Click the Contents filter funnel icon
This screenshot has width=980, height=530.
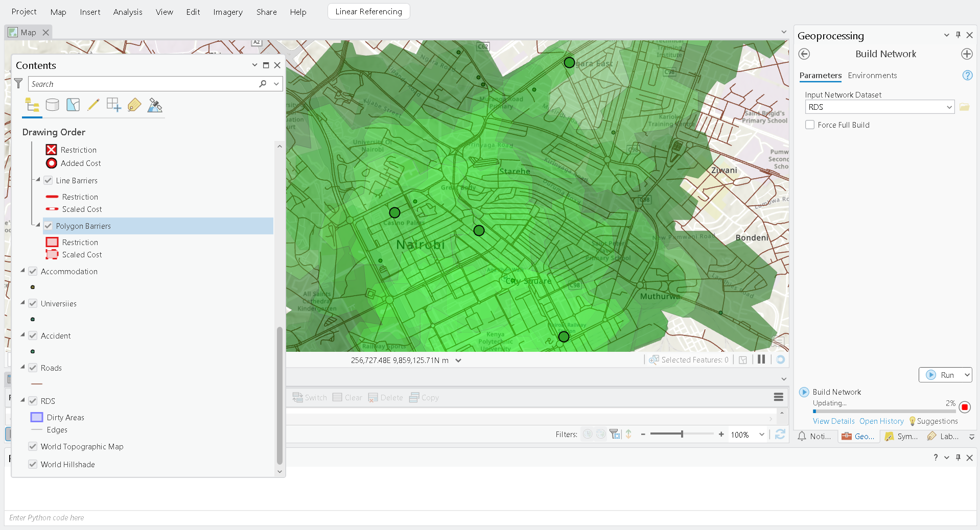tap(18, 83)
